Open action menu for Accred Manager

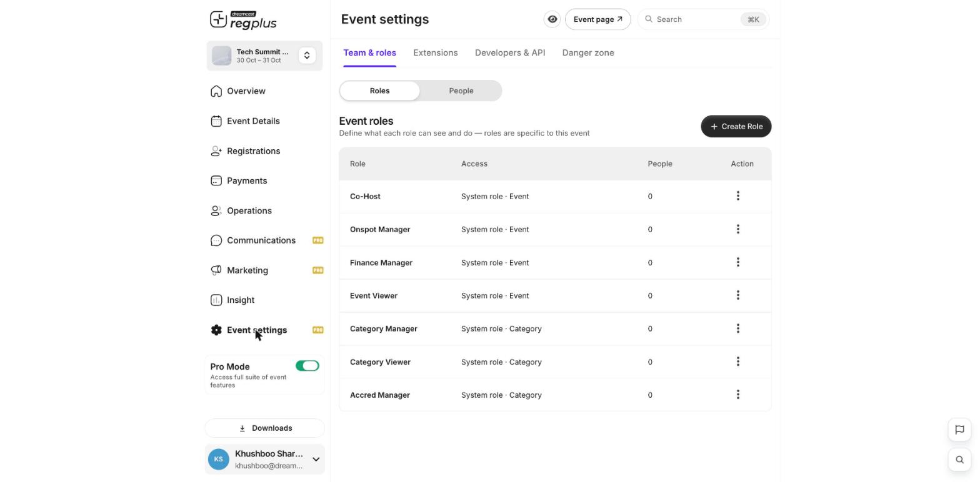tap(738, 395)
